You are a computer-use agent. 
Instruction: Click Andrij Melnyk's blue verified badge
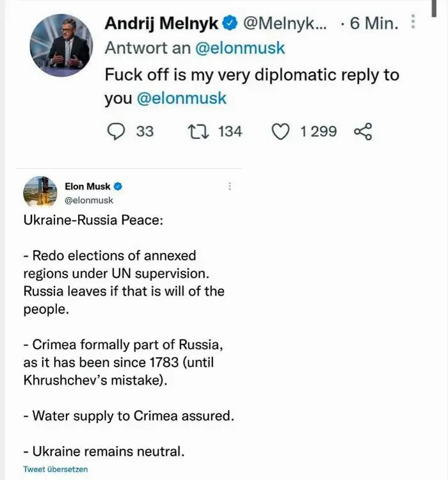pos(230,24)
